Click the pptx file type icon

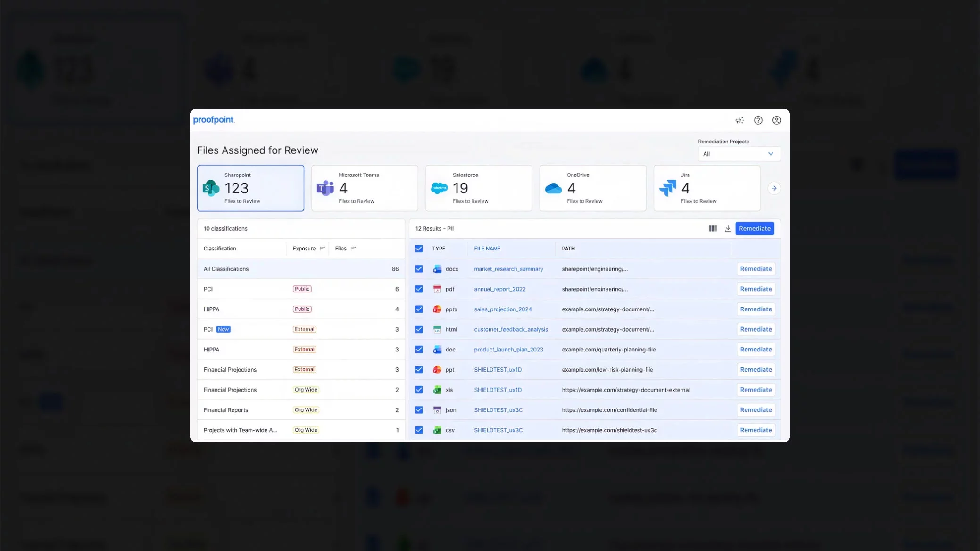[437, 309]
